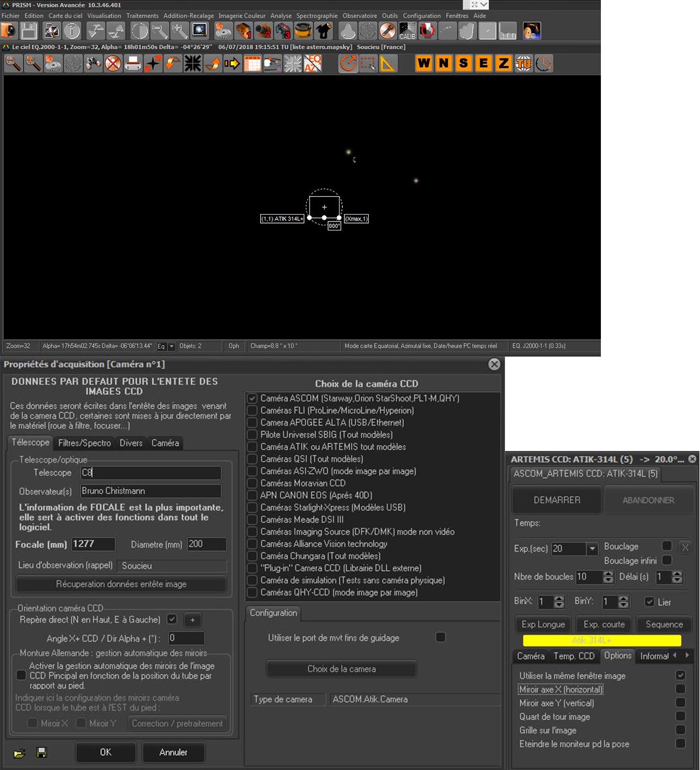Click the orange W (West) direction icon

pos(423,64)
